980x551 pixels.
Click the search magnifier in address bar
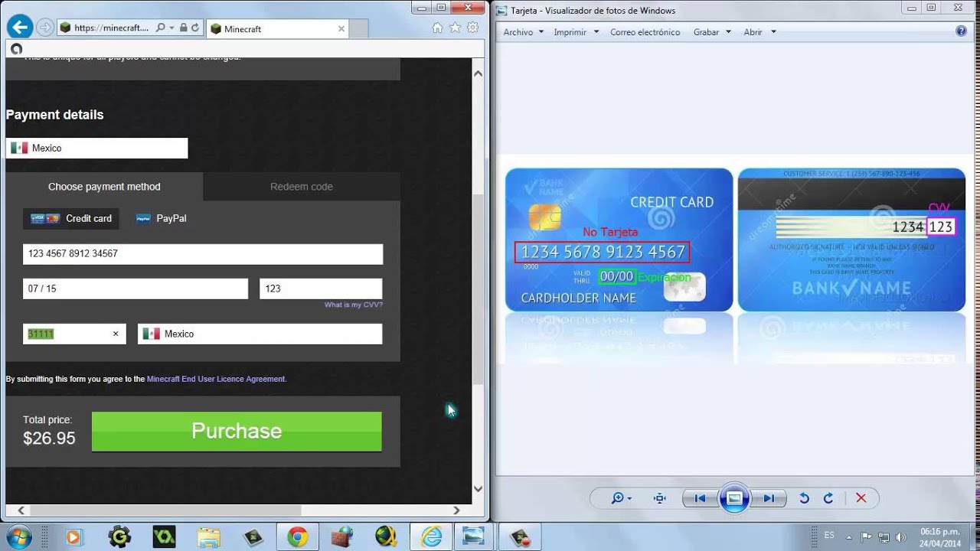coord(160,28)
